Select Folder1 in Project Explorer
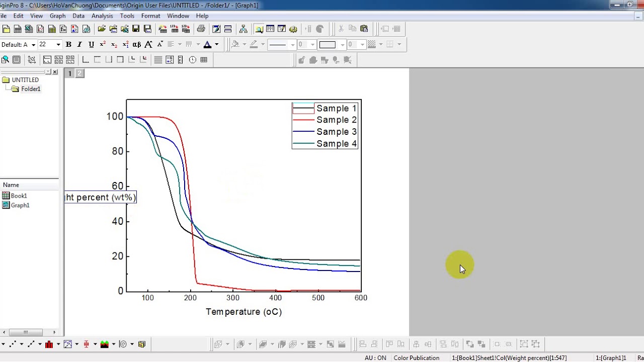 [30, 89]
